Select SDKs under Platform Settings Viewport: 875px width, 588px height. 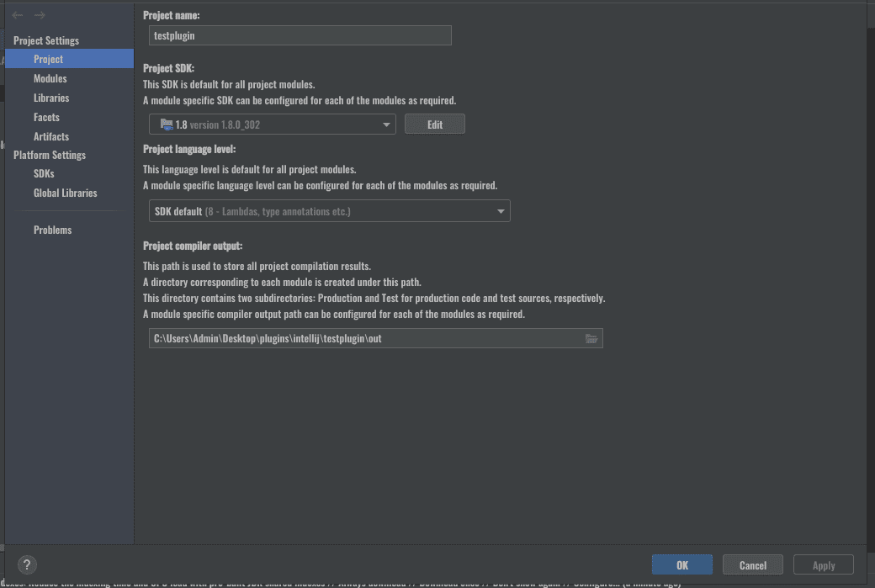(44, 173)
